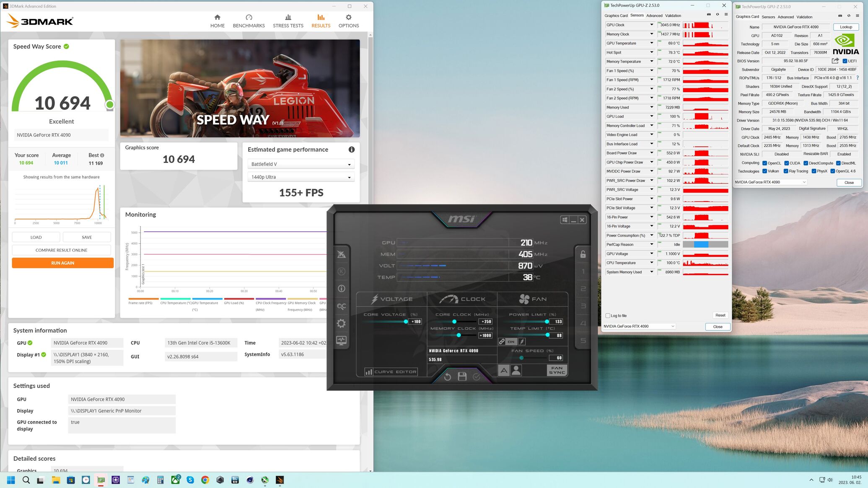The image size is (868, 488).
Task: Open MSI Afterburner settings gear
Action: tap(341, 323)
